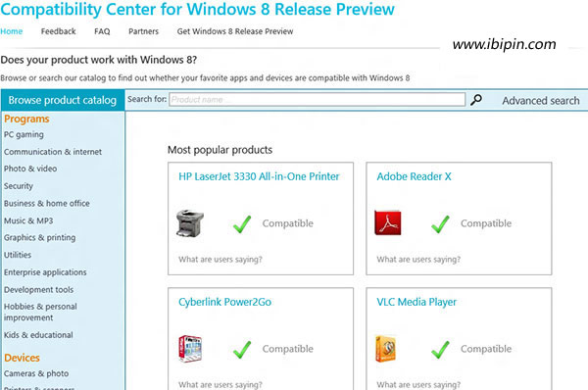This screenshot has width=588, height=390.
Task: Click Compatible status text on Adobe Reader X card
Action: (486, 223)
